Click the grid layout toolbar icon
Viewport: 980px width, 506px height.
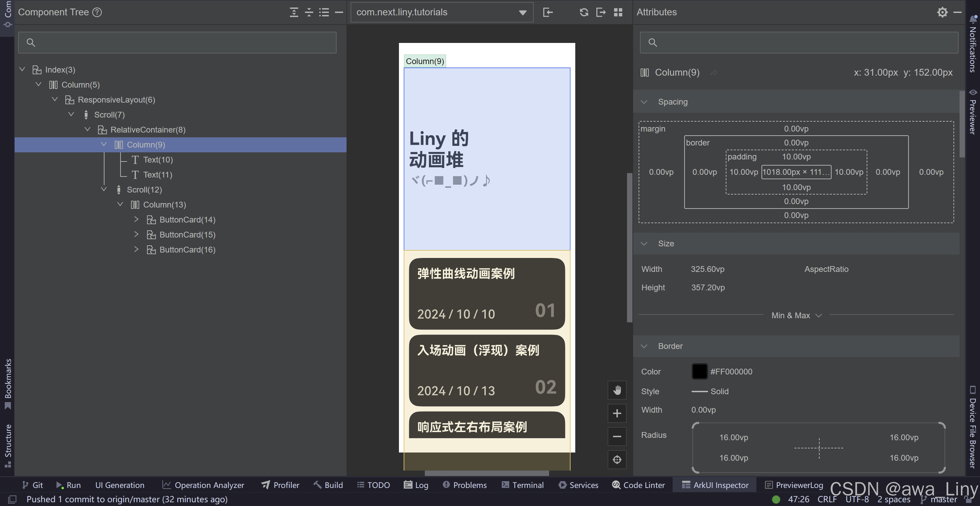point(618,12)
